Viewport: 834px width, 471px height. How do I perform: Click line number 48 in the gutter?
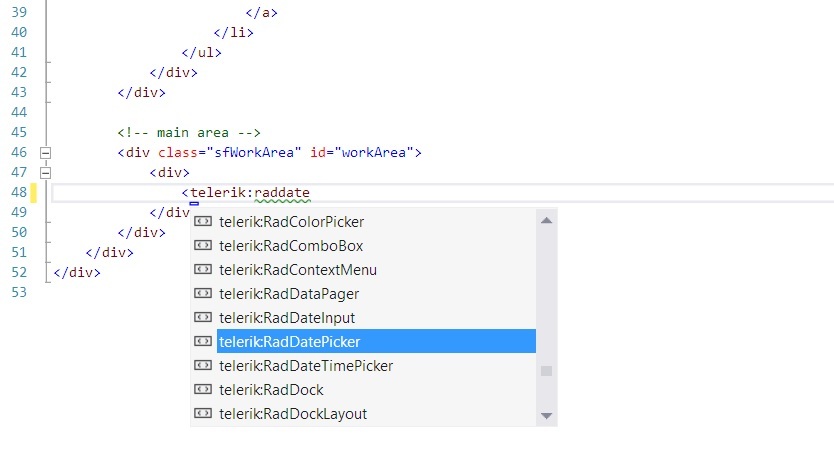(19, 192)
